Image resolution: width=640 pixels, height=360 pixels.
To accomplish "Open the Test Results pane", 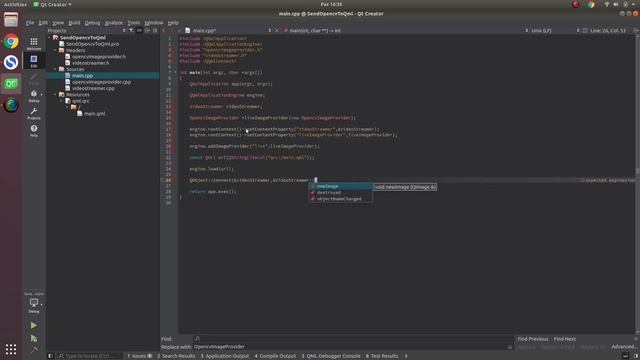I will (382, 356).
